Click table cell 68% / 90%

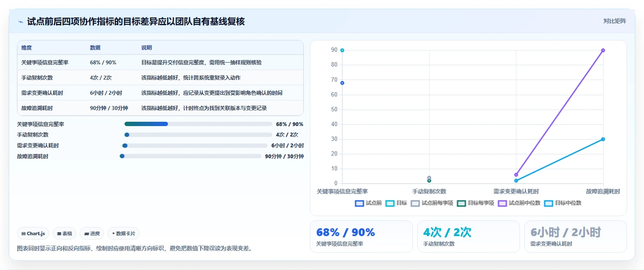(x=103, y=63)
